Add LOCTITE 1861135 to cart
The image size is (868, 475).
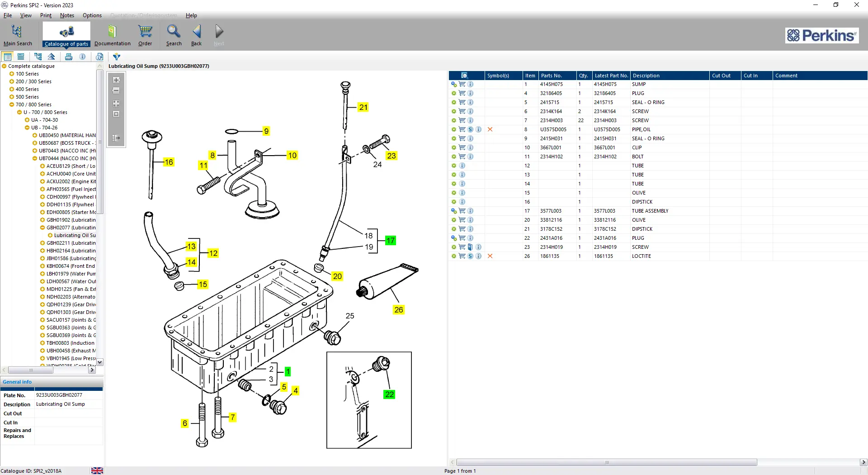tap(462, 256)
